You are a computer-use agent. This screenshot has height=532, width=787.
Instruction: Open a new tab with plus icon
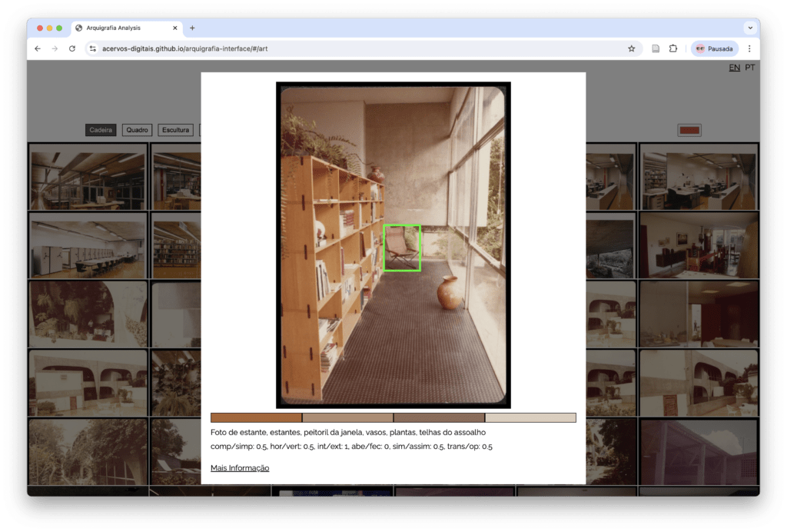pos(192,28)
